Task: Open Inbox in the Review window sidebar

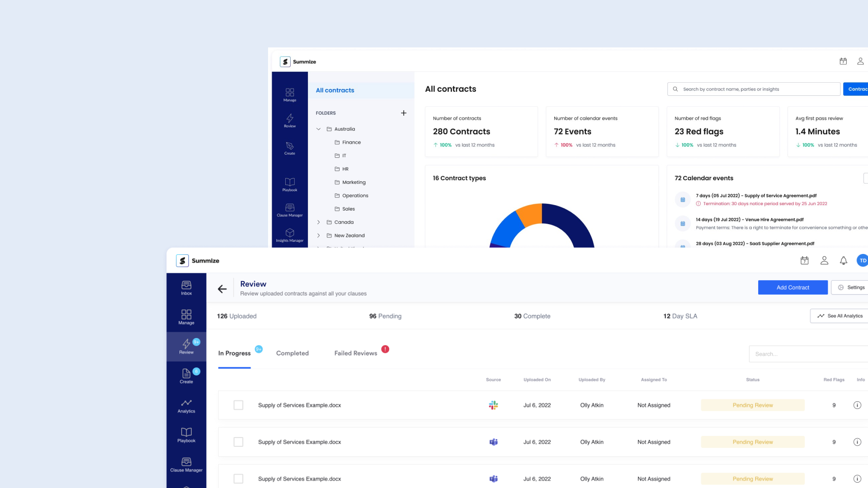Action: coord(186,288)
